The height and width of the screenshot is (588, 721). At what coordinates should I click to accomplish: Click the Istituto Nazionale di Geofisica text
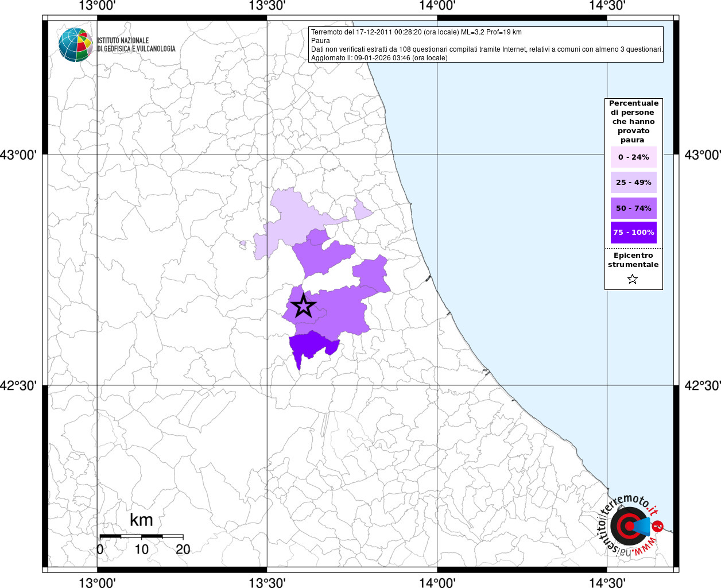tap(136, 45)
